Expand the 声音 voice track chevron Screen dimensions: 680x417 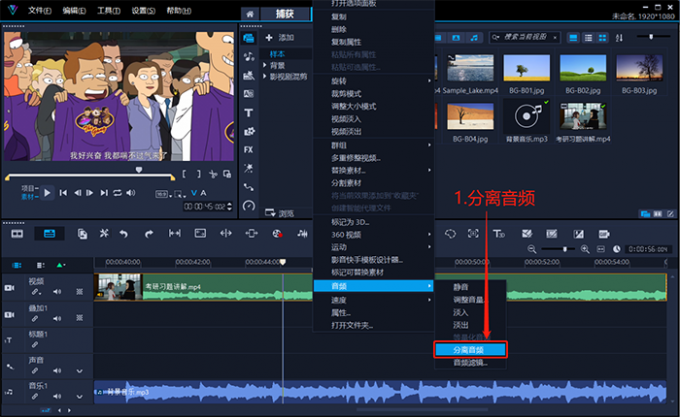pyautogui.click(x=79, y=371)
